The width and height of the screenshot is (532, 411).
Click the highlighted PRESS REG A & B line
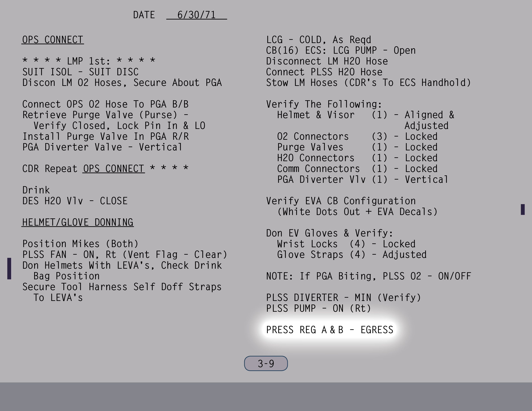coord(329,330)
